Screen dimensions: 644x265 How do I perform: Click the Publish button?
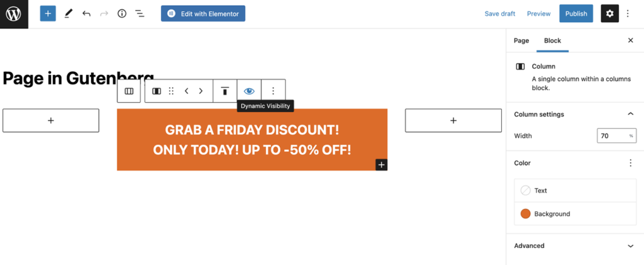[x=576, y=14]
